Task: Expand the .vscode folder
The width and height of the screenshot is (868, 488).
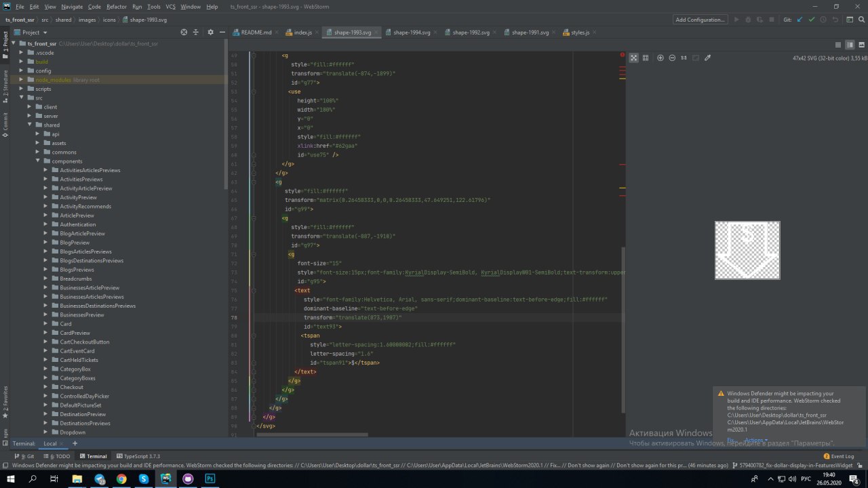Action: pyautogui.click(x=21, y=52)
